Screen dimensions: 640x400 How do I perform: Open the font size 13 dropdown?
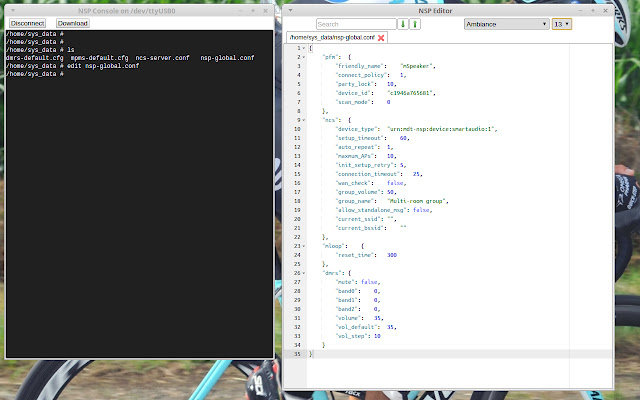tap(562, 23)
